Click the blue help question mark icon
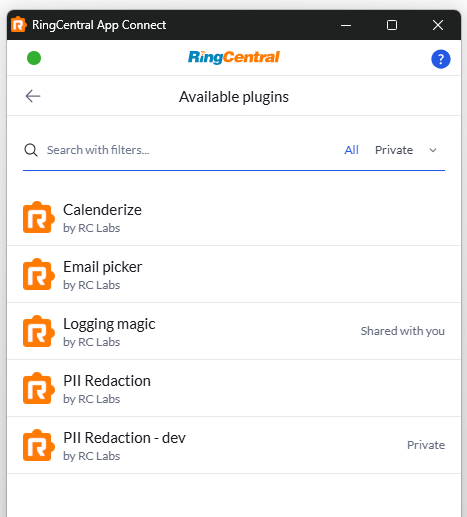The image size is (467, 517). [440, 59]
